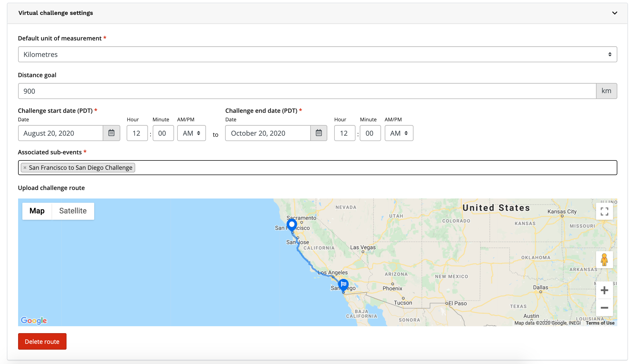Image resolution: width=637 pixels, height=364 pixels.
Task: Select the Map view tab
Action: [37, 211]
